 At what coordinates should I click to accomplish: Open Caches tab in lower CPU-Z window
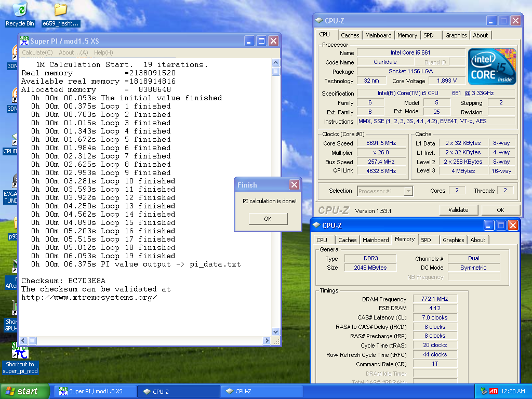tap(348, 240)
